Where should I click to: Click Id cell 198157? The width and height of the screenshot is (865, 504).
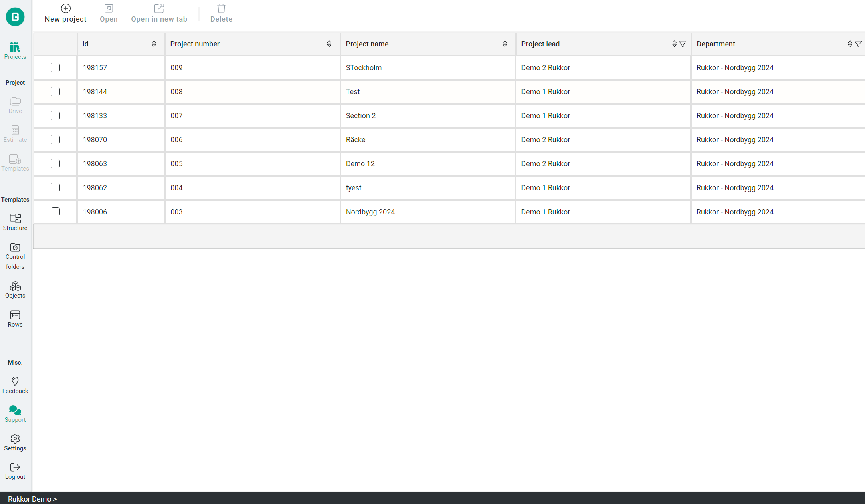(x=121, y=68)
